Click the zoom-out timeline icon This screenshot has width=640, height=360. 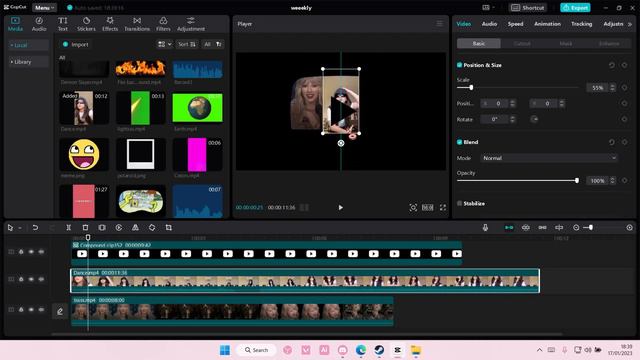click(576, 227)
